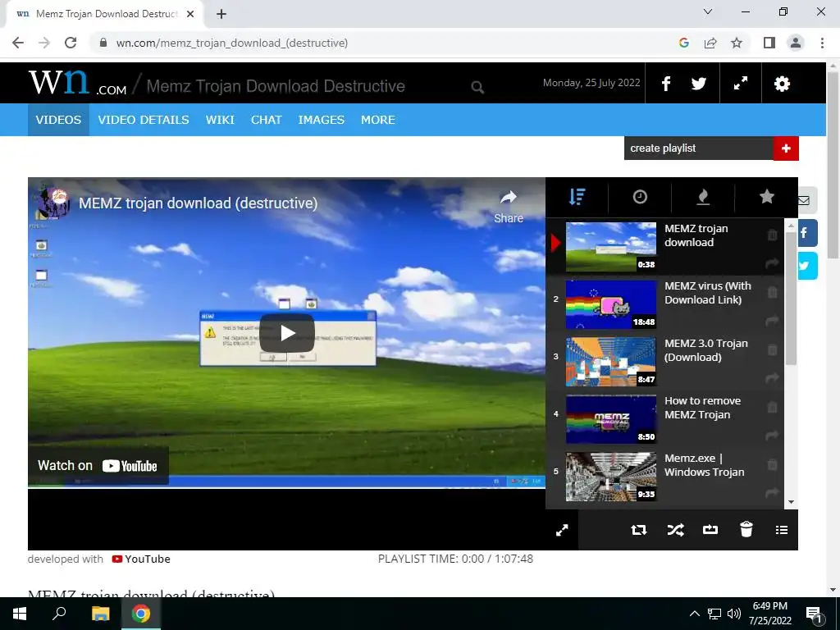840x630 pixels.
Task: Toggle playlist list view icon
Action: pos(782,530)
